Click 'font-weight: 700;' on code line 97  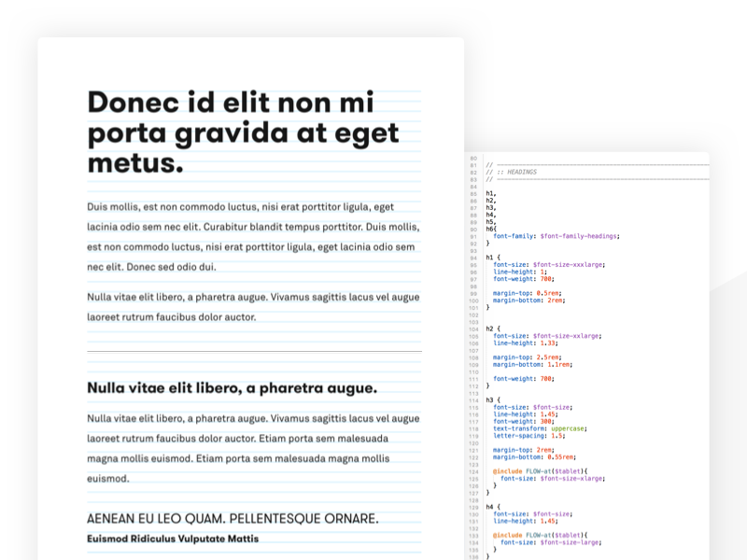[x=524, y=279]
